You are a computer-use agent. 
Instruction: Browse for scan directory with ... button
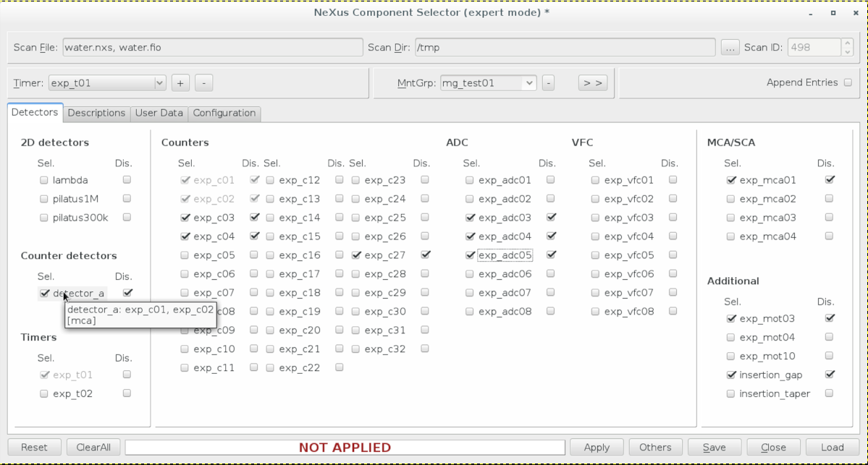[x=730, y=48]
